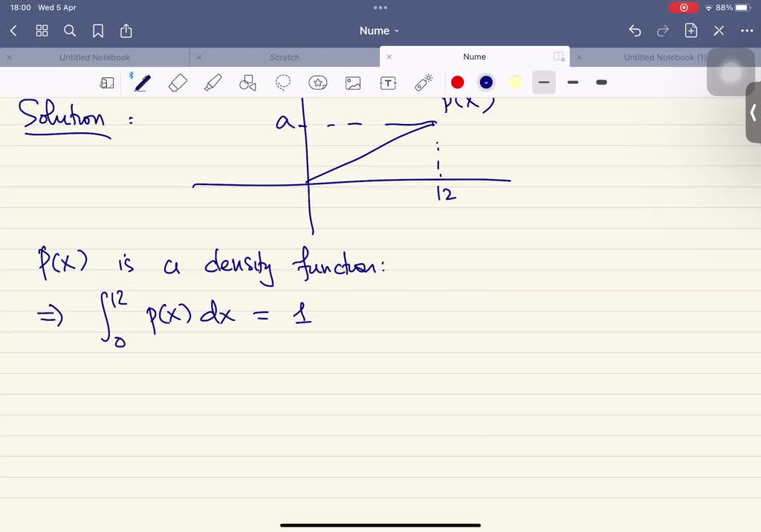Select the Text insertion tool
This screenshot has height=532, width=761.
(388, 82)
